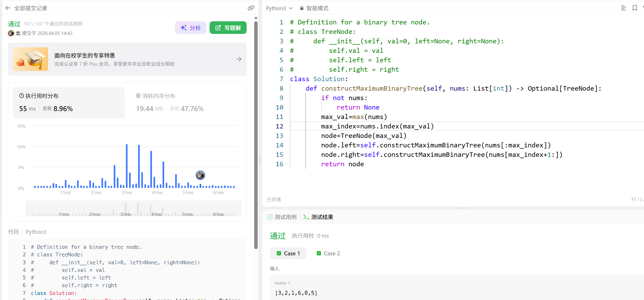644x300 pixels.
Task: Click the clock icon beside 执行用时分布
Action: [x=22, y=96]
